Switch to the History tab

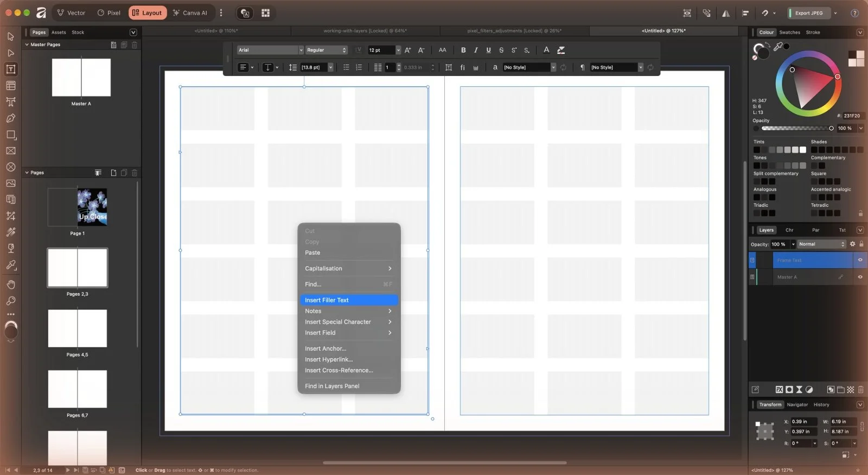click(x=821, y=404)
